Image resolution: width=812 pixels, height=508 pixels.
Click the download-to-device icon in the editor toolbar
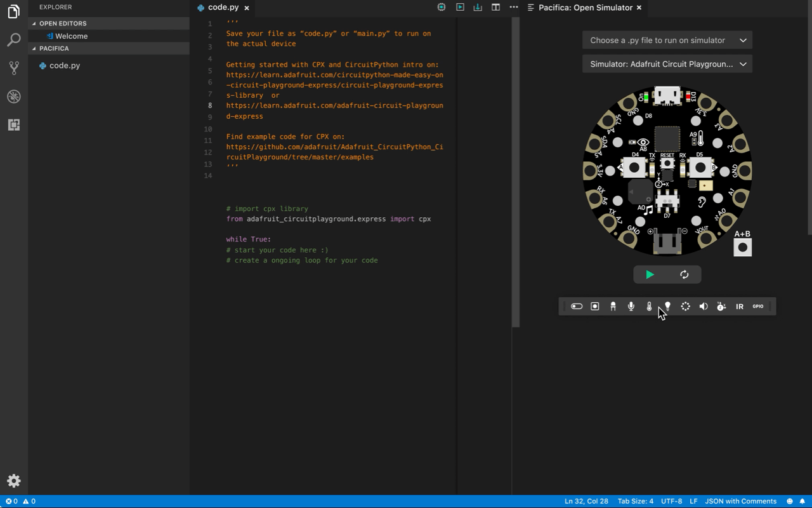[x=478, y=8]
